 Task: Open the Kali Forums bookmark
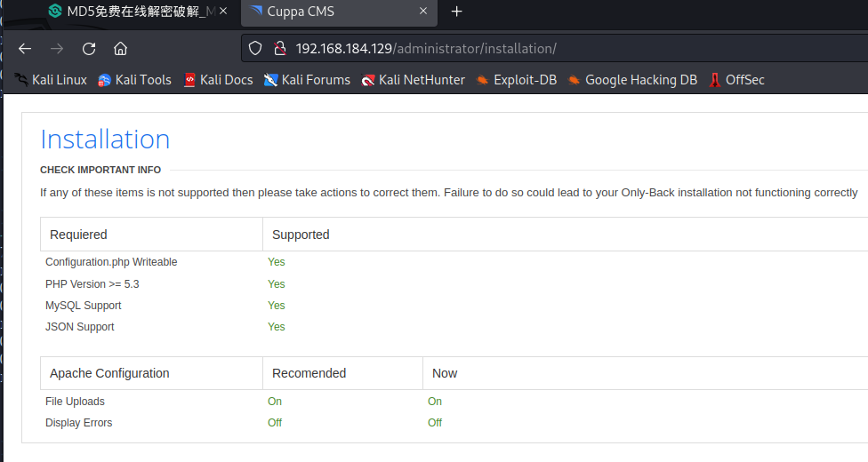pyautogui.click(x=307, y=80)
